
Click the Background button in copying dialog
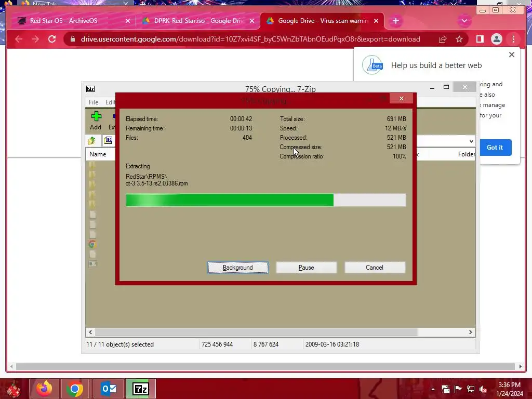click(x=237, y=268)
